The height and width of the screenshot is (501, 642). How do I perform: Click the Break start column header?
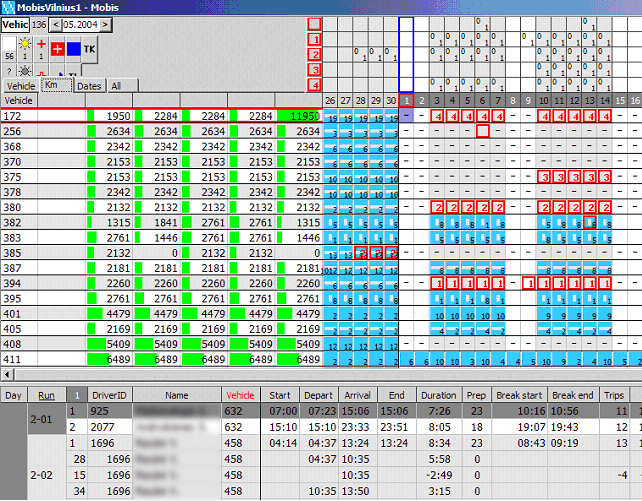pos(519,395)
